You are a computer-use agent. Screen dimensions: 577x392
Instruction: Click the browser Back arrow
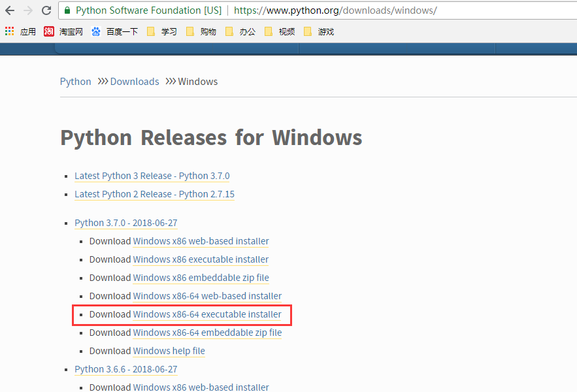pos(10,10)
